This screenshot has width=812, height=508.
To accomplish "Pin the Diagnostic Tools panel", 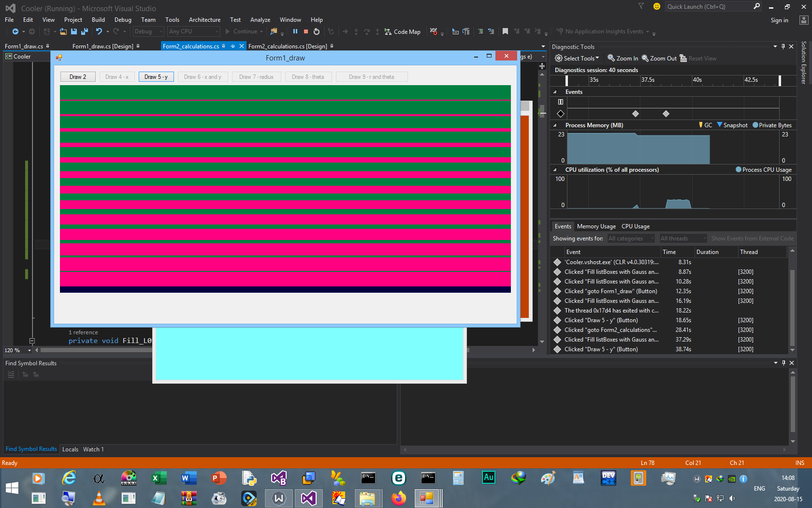I will coord(783,46).
